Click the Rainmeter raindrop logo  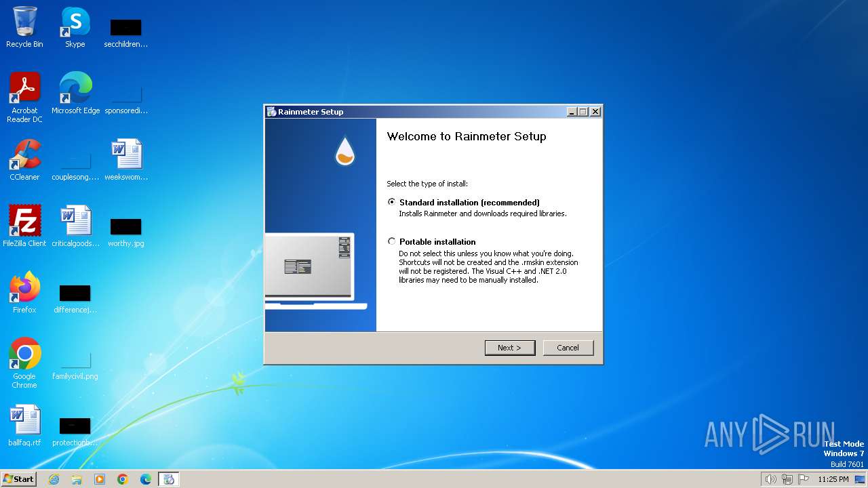click(x=345, y=151)
